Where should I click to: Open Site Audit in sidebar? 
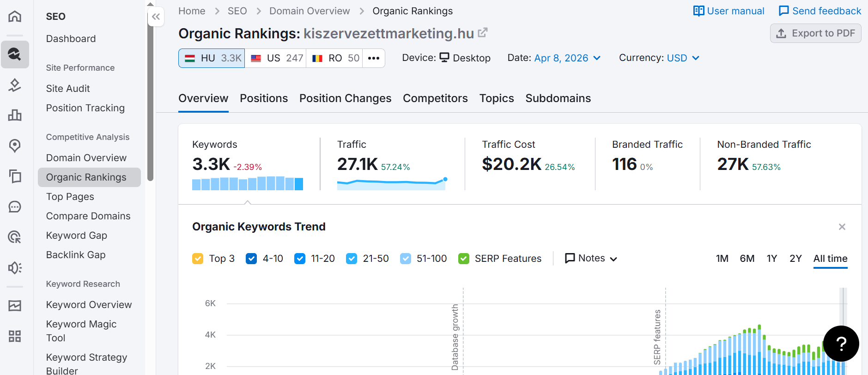[x=68, y=89]
